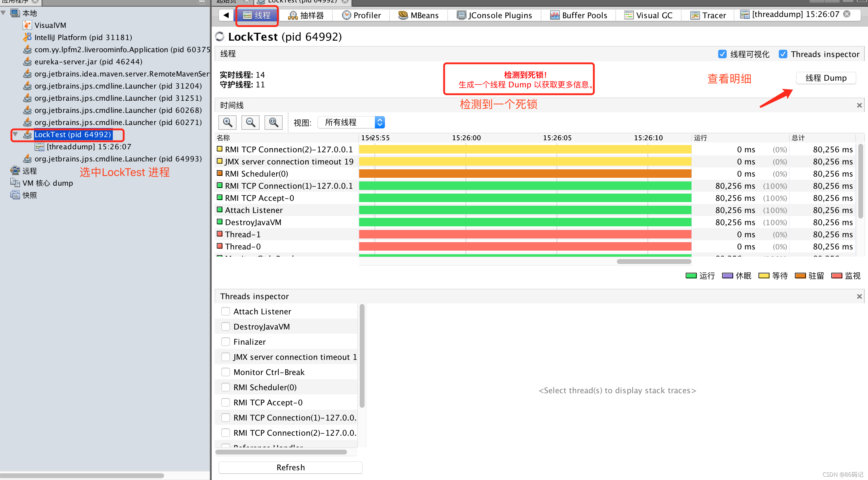Image resolution: width=868 pixels, height=480 pixels.
Task: Open the 视图 所有线程 dropdown
Action: click(x=351, y=122)
